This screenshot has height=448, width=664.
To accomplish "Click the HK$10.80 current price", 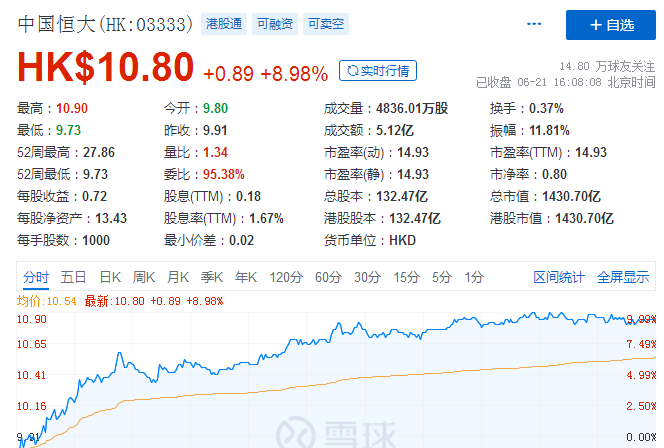I will (105, 67).
